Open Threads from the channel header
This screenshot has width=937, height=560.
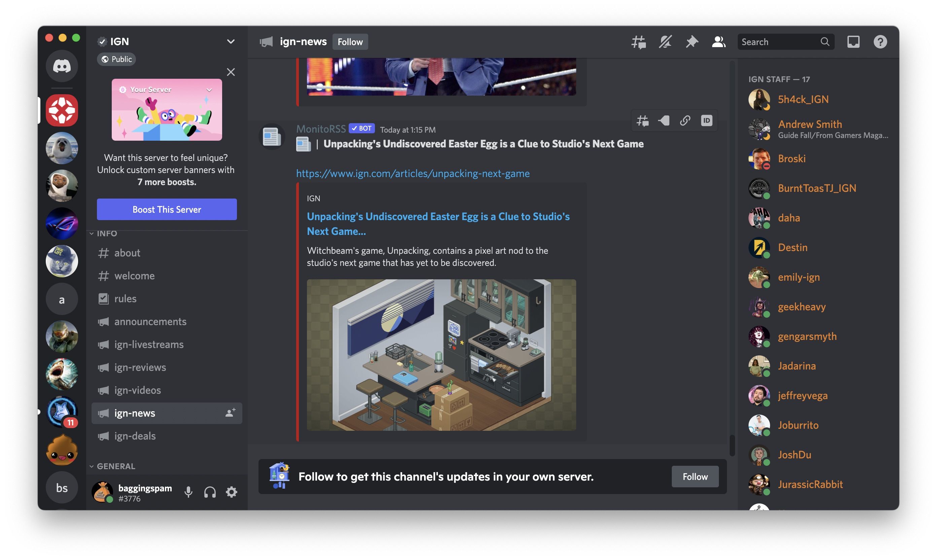point(638,42)
